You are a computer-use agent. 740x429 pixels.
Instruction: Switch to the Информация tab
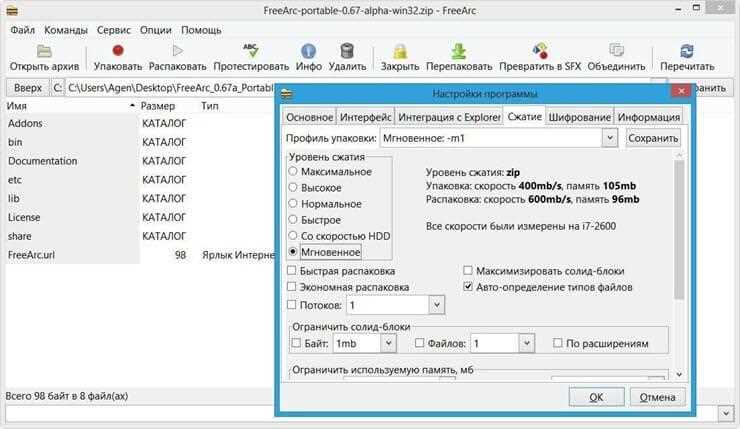tap(648, 117)
